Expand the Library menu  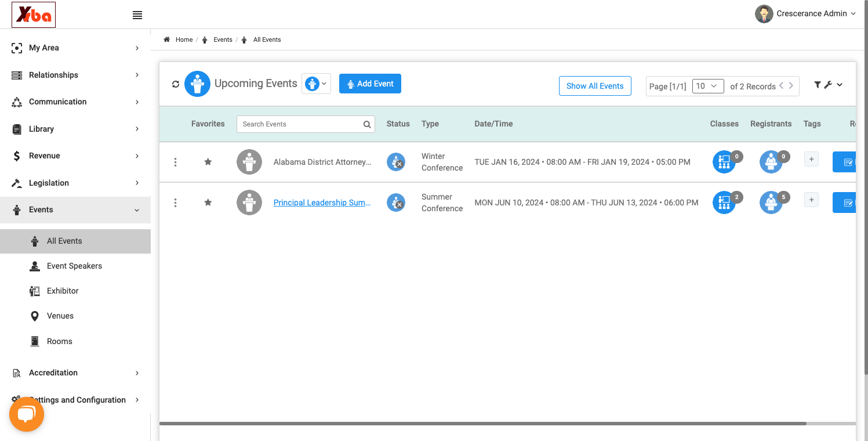tap(75, 129)
